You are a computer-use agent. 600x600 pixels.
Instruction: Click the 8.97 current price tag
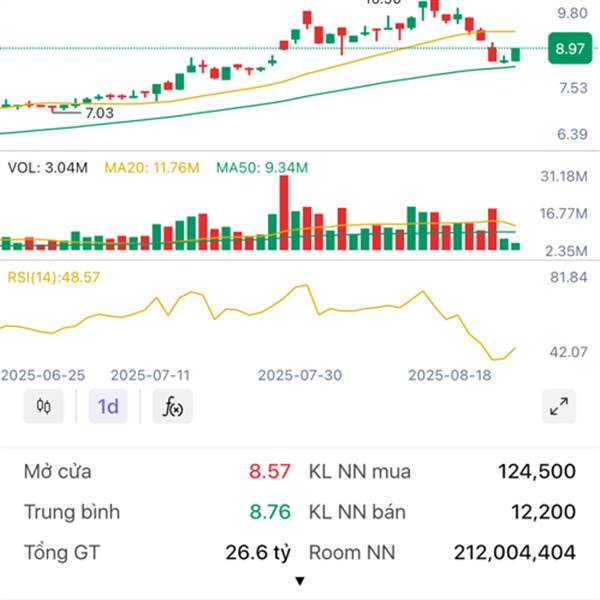[x=570, y=49]
